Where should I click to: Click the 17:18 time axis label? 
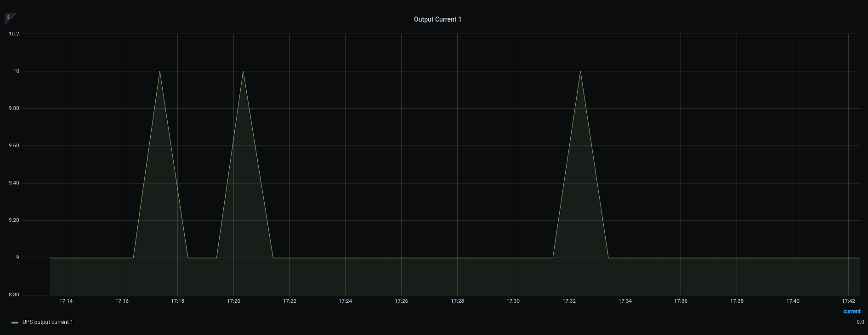pos(178,301)
